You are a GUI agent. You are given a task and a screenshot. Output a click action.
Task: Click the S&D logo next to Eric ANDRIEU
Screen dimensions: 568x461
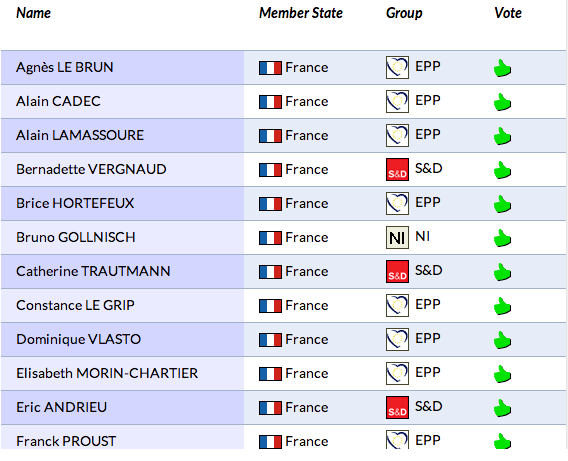[x=397, y=407]
